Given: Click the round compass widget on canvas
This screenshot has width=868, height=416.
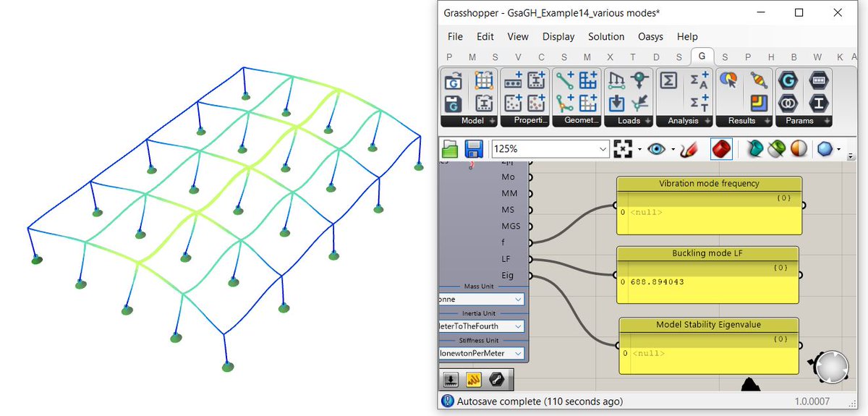Looking at the screenshot, I should point(831,368).
